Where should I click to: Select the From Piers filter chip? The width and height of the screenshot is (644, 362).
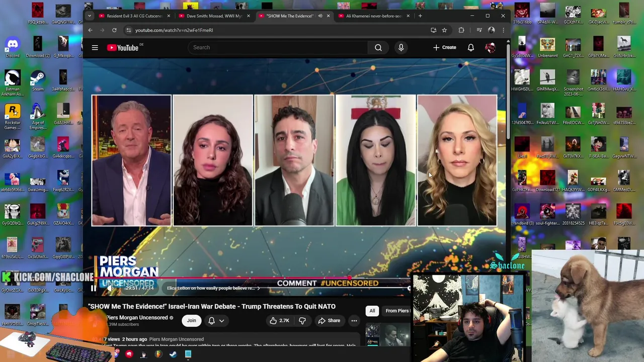397,311
